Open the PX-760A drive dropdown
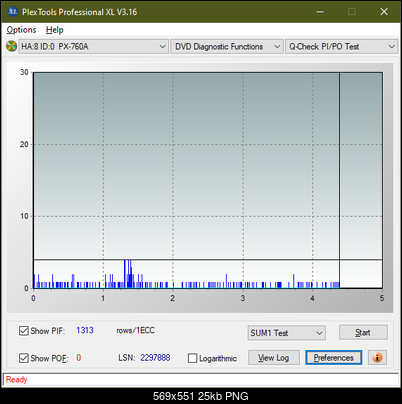402x404 pixels. pos(93,46)
